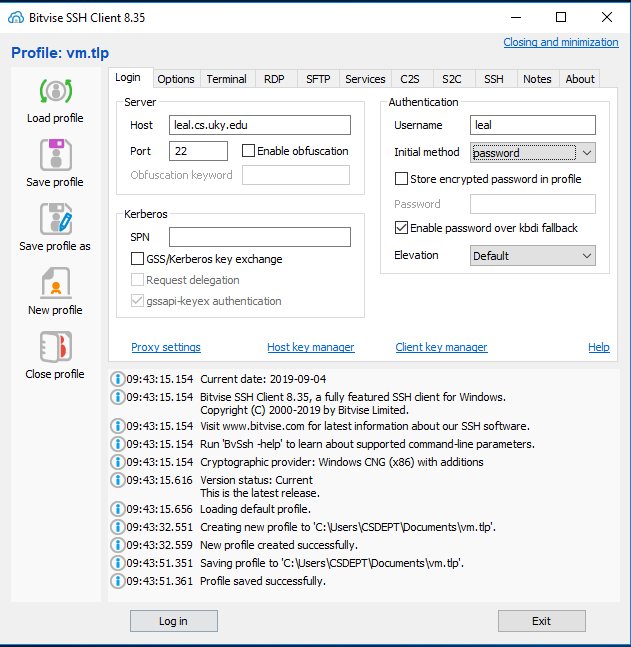Click the Bitvise app logo in title bar
This screenshot has width=631, height=647.
point(16,18)
